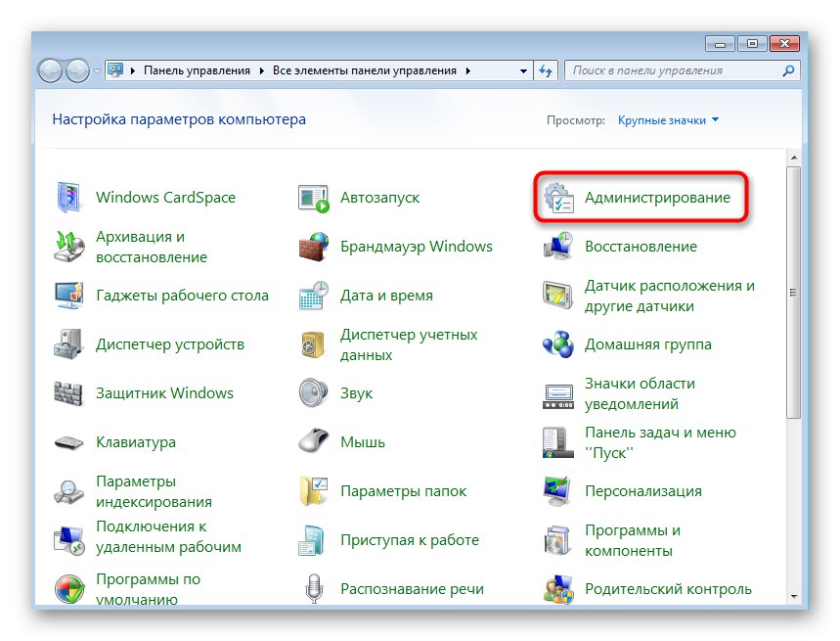Open the Звук settings
This screenshot has height=641, width=840.
pos(357,392)
